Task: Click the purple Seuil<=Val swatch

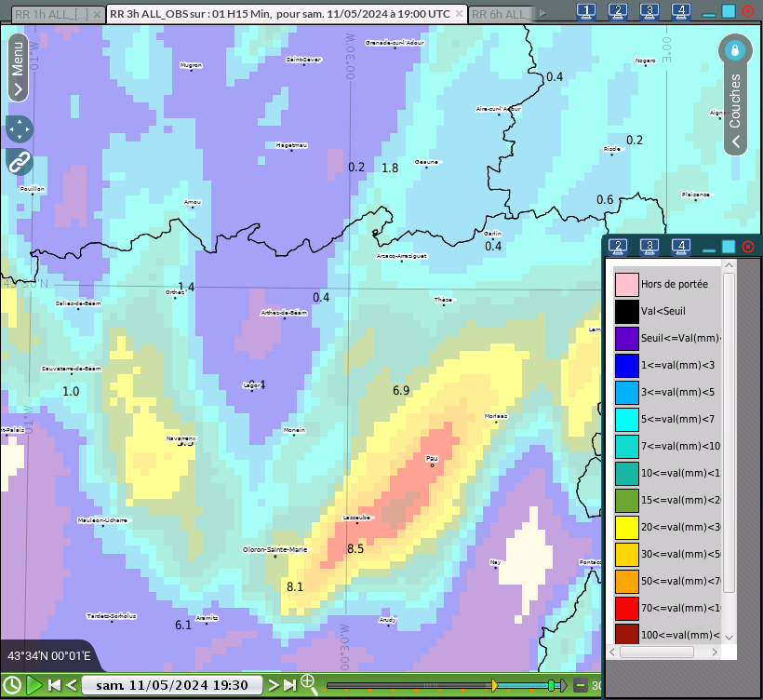Action: click(x=627, y=339)
